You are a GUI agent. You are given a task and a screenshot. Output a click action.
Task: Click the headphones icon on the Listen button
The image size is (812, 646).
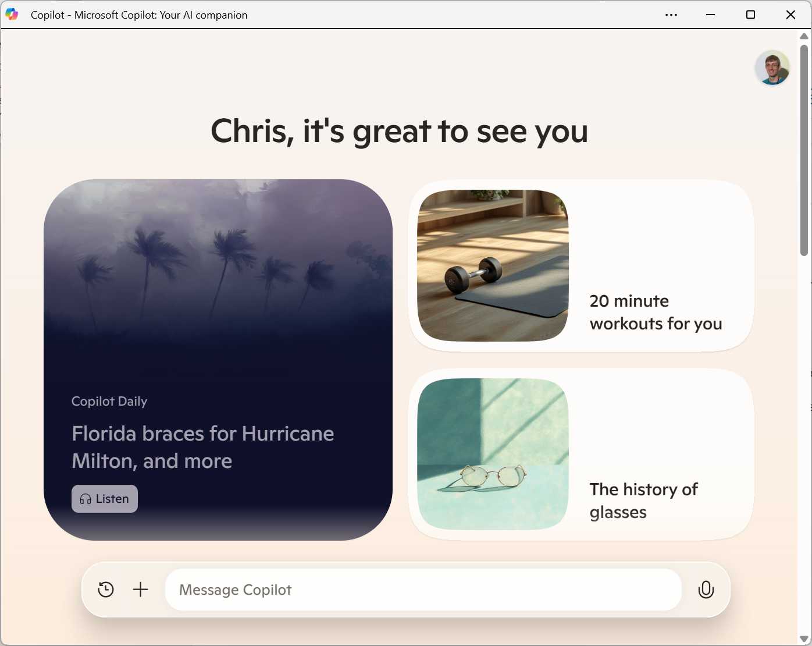85,499
